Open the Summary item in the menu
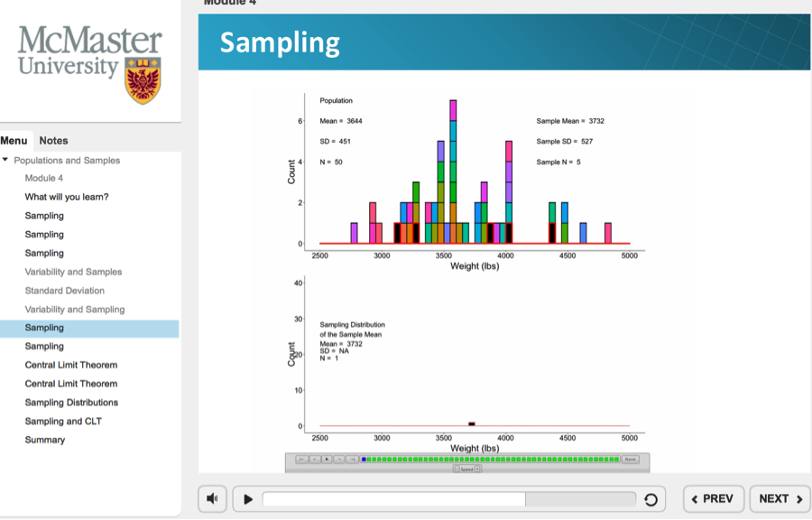 [45, 440]
